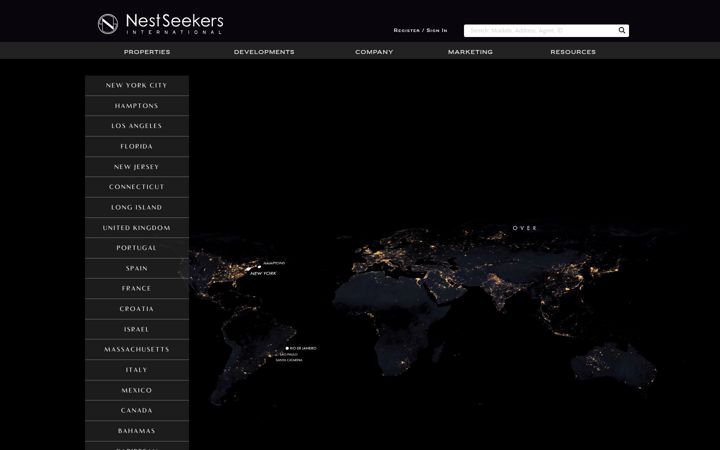Pick Croatia in the region list
Screen dimensions: 720x450
coord(137,309)
